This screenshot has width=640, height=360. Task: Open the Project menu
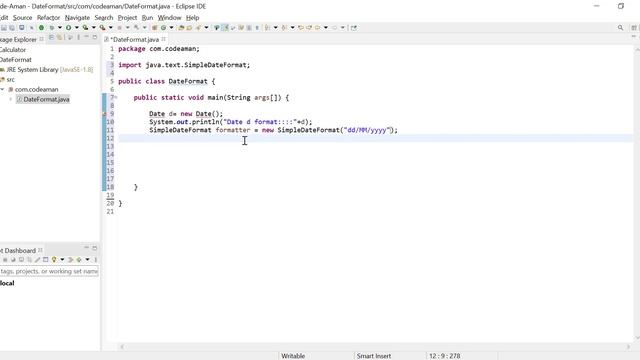pyautogui.click(x=127, y=18)
